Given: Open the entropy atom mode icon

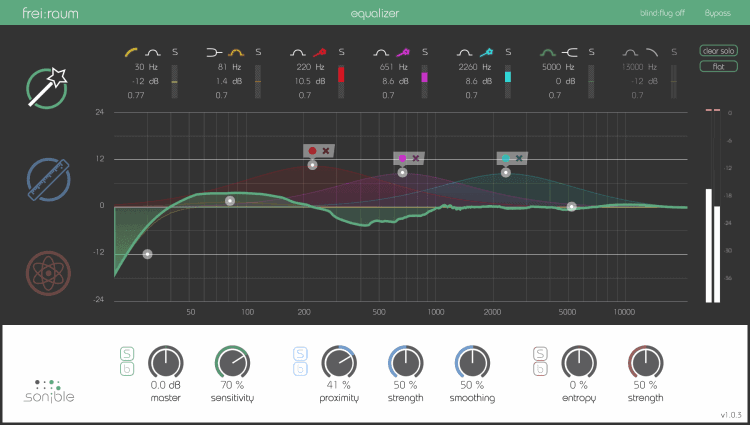Looking at the screenshot, I should coord(48,273).
